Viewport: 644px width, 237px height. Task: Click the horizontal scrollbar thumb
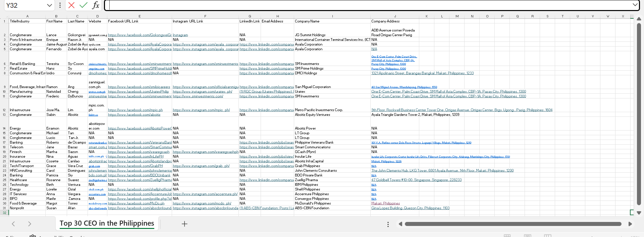tap(513, 224)
